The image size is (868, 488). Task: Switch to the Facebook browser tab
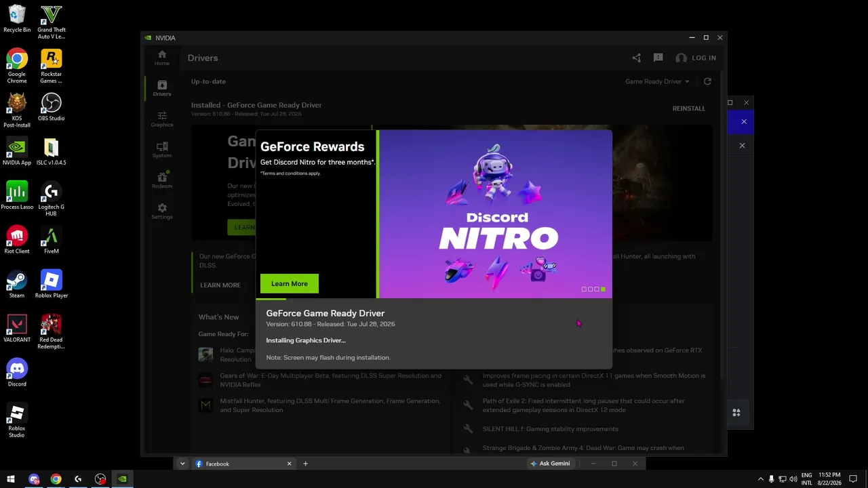coord(243,464)
